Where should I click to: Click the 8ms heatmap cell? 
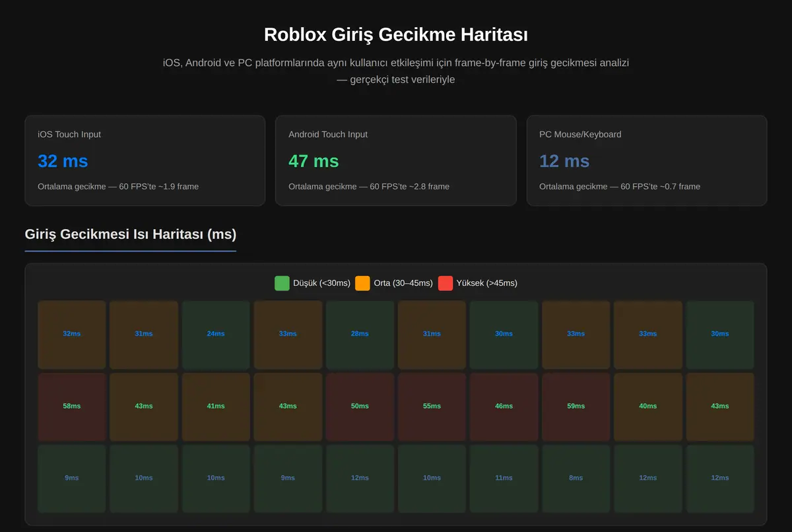point(576,479)
